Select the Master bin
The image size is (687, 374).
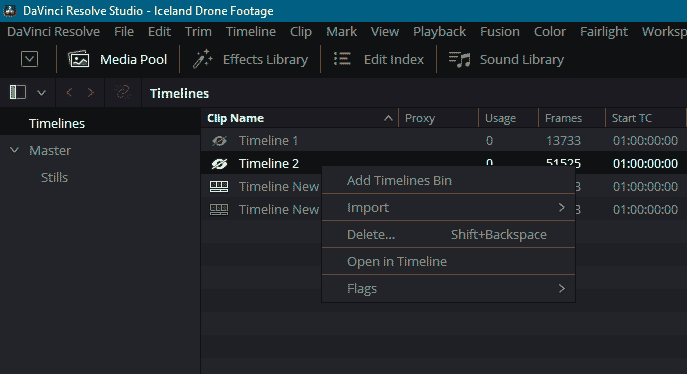(50, 150)
